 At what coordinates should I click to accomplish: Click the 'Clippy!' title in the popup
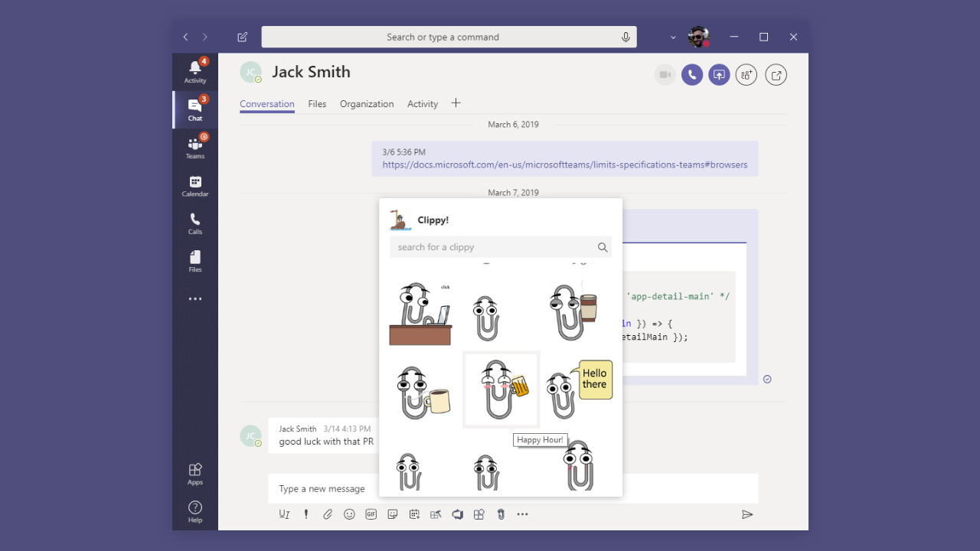point(433,220)
